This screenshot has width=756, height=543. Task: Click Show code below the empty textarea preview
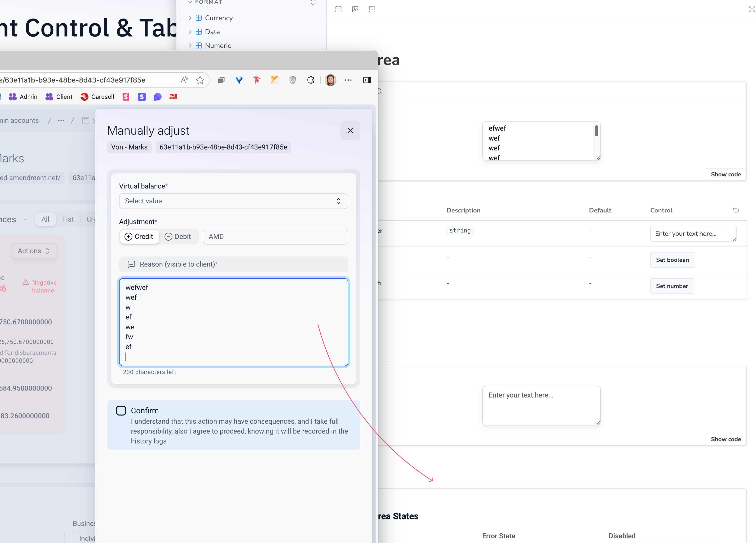coord(726,439)
